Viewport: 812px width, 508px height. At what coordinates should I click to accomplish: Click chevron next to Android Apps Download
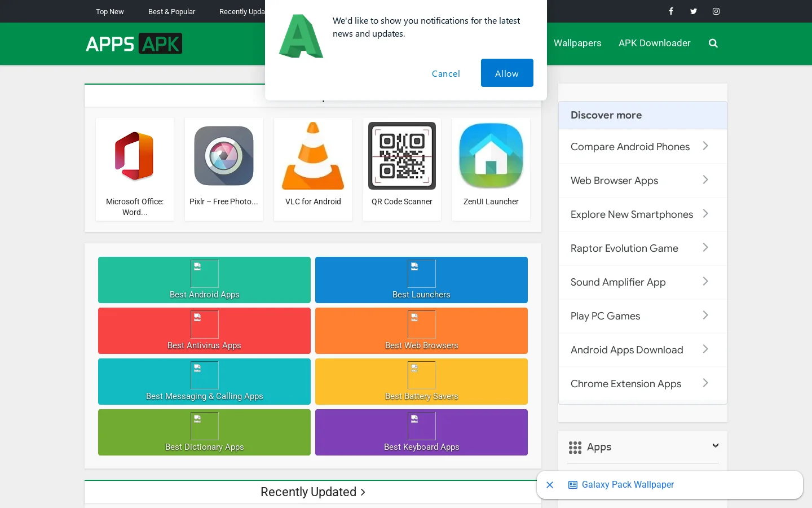705,349
